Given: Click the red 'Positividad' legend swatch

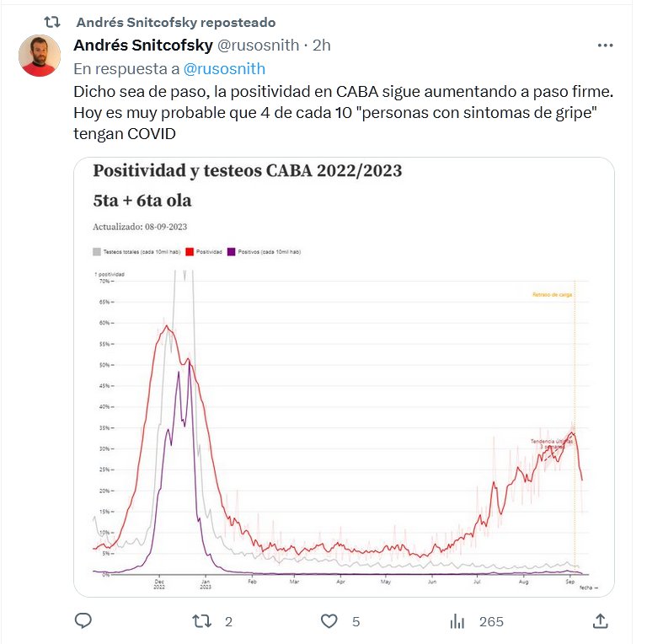Looking at the screenshot, I should tap(190, 251).
